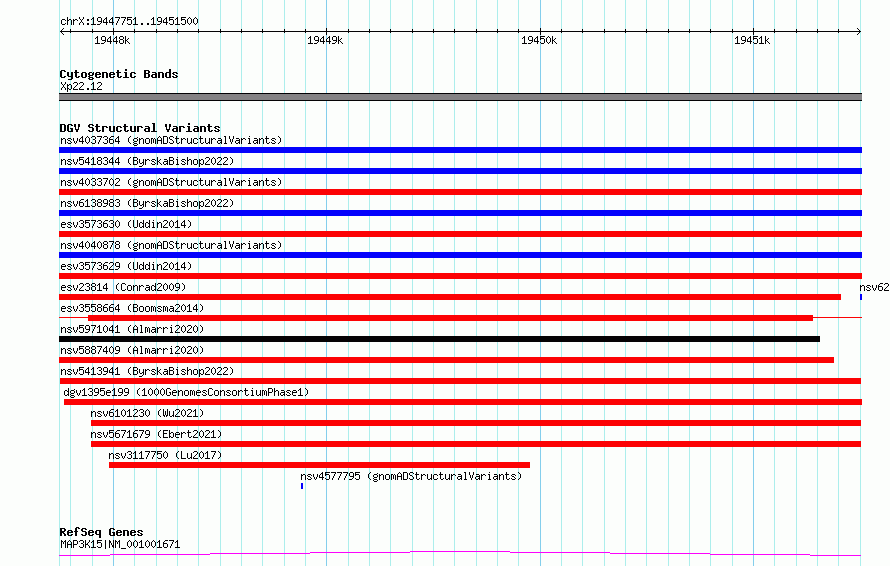Image resolution: width=890 pixels, height=566 pixels.
Task: Open esv23814 Conrad2009 variant label
Action: [x=123, y=287]
